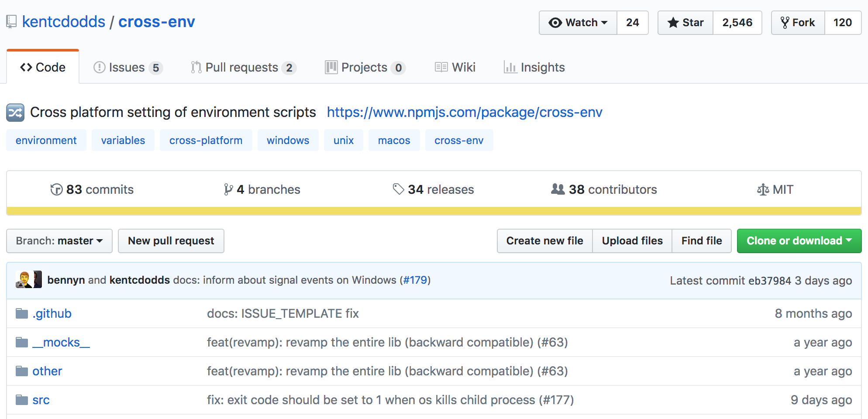Go to the Projects tab

365,67
